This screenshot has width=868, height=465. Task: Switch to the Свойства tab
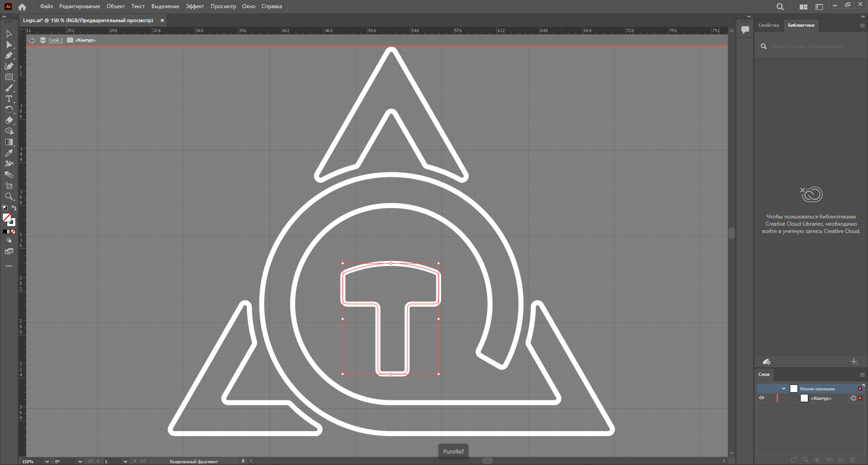click(769, 25)
